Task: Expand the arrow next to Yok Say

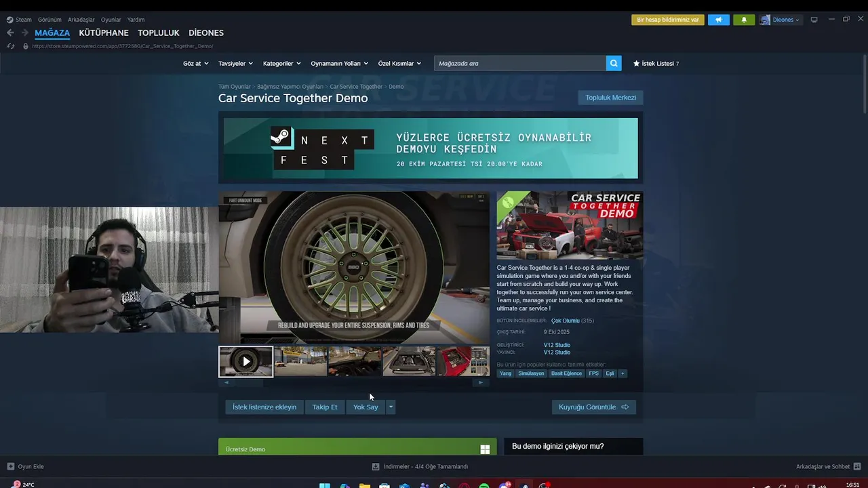Action: (391, 407)
